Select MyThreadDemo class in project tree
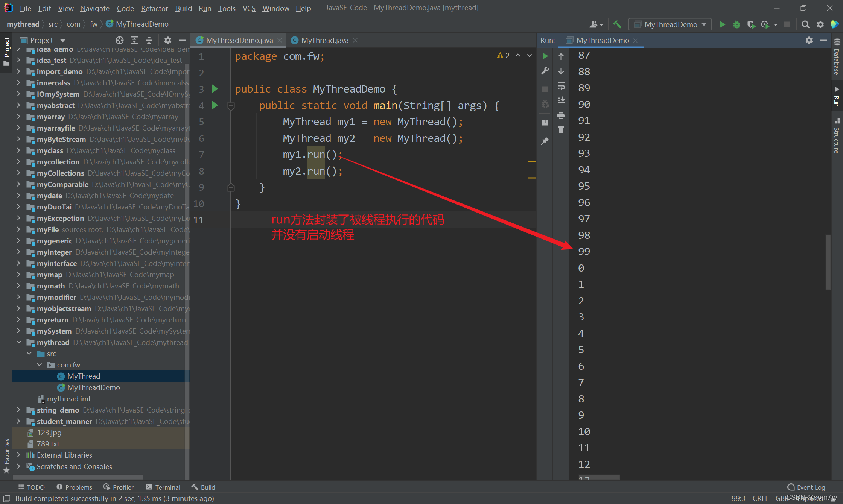843x504 pixels. (x=93, y=387)
